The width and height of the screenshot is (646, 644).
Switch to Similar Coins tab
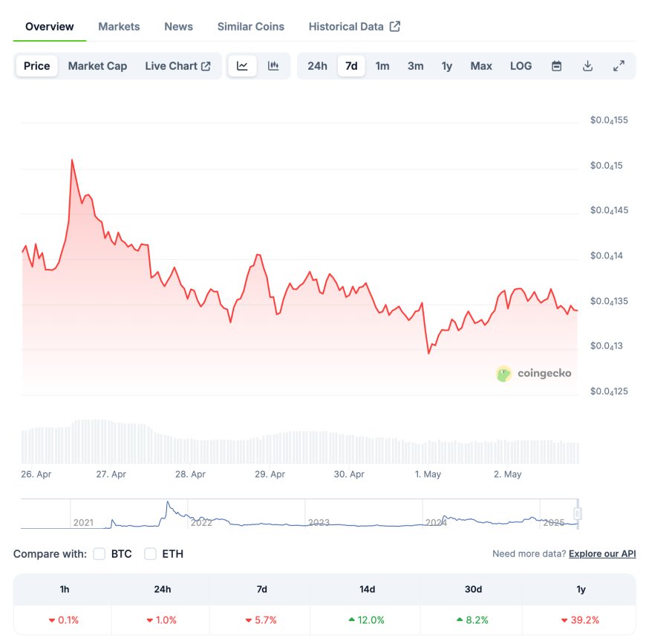click(250, 27)
